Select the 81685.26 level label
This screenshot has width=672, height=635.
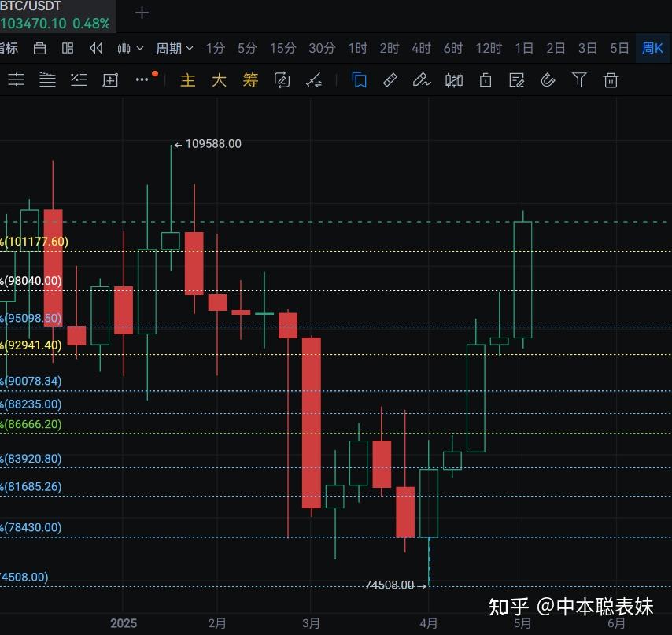coord(31,487)
